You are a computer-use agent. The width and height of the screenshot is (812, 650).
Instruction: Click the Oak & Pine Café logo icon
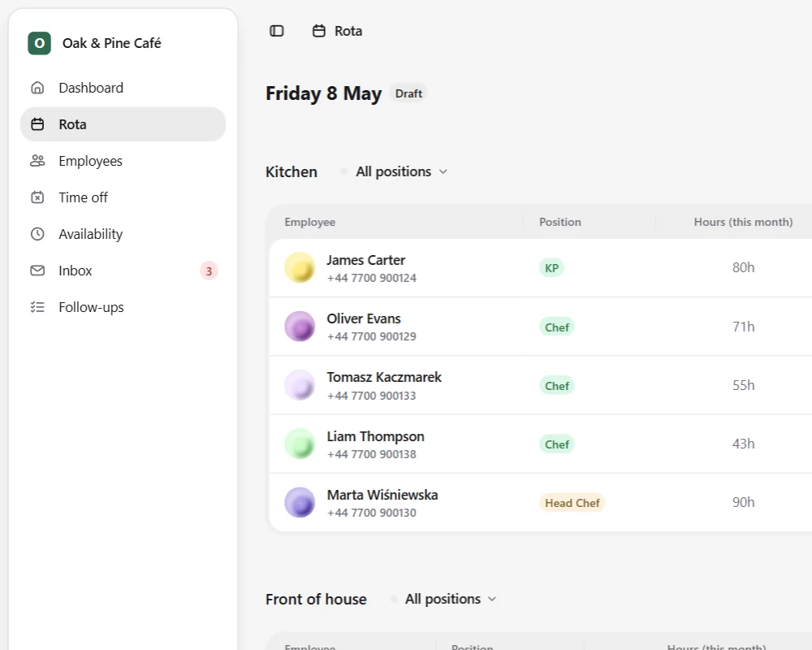pyautogui.click(x=39, y=43)
